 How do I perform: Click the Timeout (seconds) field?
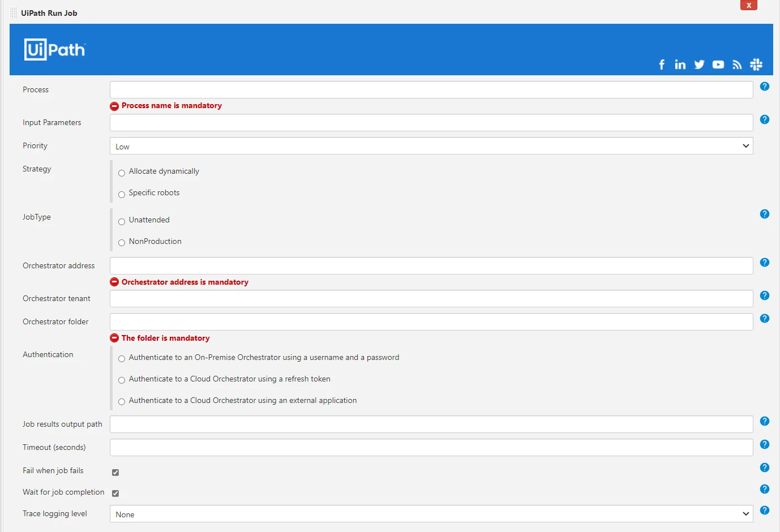[x=431, y=448]
